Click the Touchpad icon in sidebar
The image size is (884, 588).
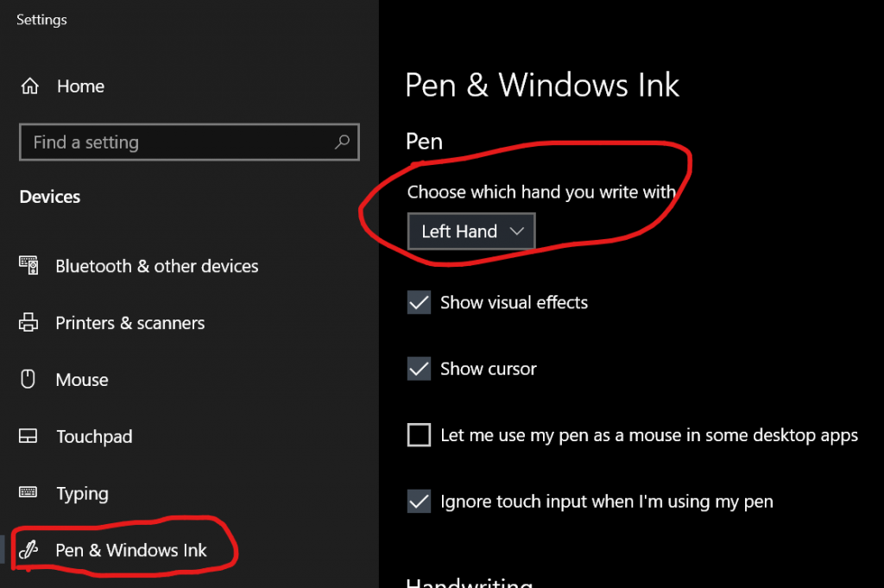click(x=28, y=436)
